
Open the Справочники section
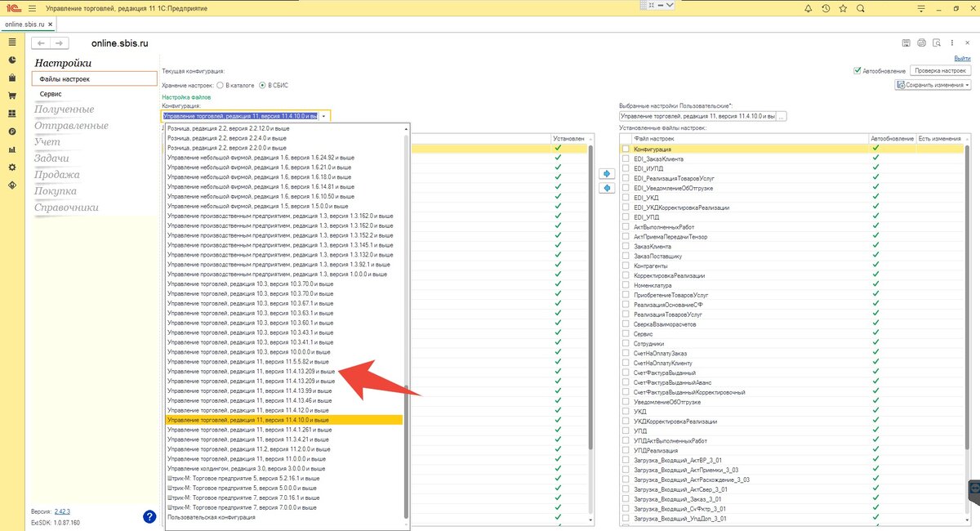tap(66, 207)
